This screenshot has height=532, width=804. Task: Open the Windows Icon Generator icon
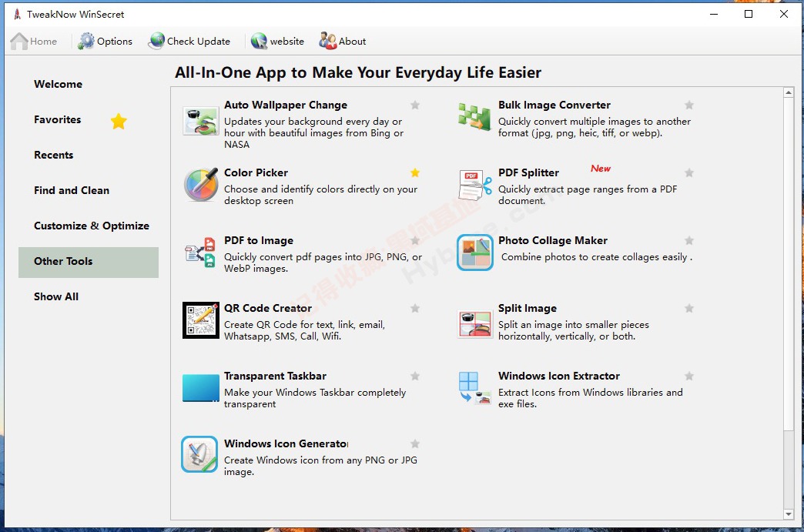pos(199,454)
